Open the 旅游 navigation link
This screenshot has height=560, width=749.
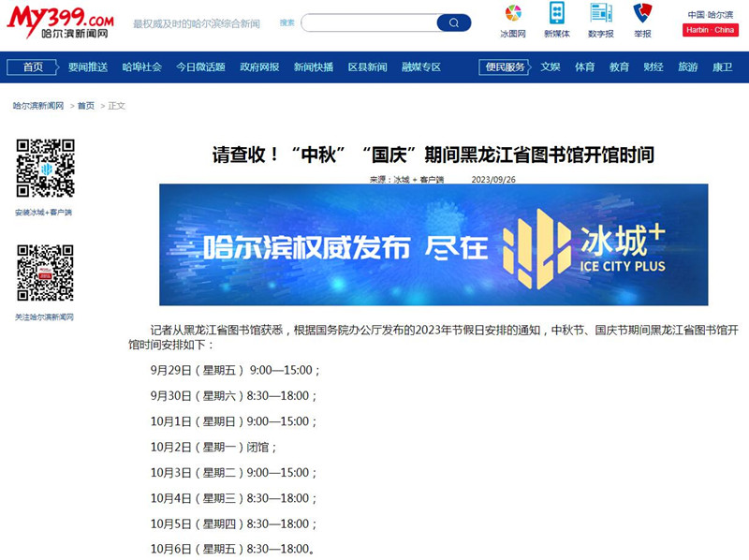pyautogui.click(x=687, y=67)
